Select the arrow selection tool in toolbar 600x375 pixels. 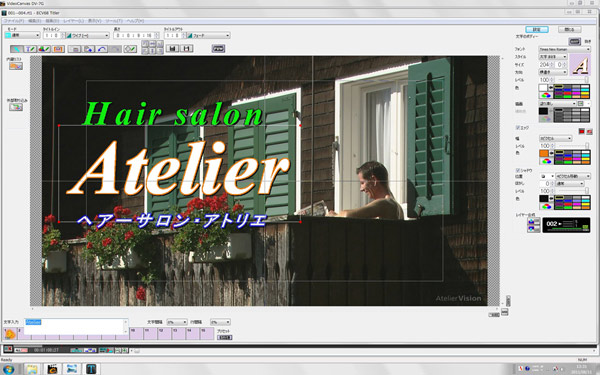tap(16, 49)
